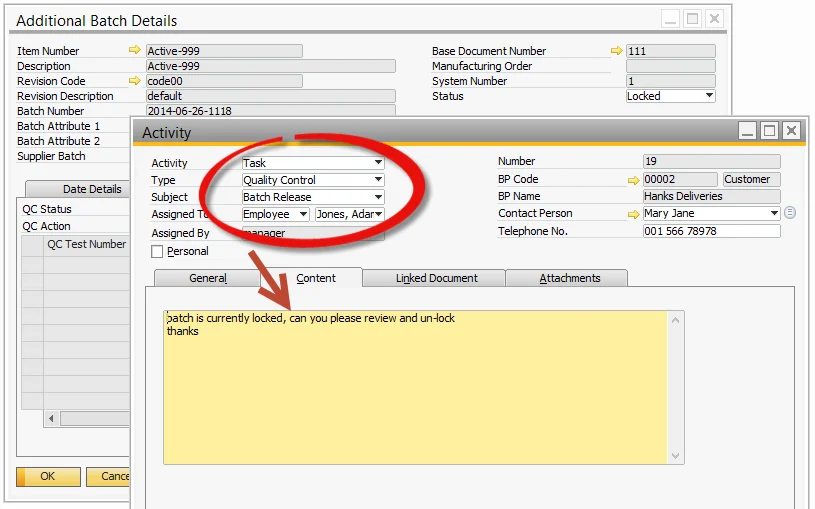
Task: Click the Batch Attribute 2 label
Action: tap(58, 141)
